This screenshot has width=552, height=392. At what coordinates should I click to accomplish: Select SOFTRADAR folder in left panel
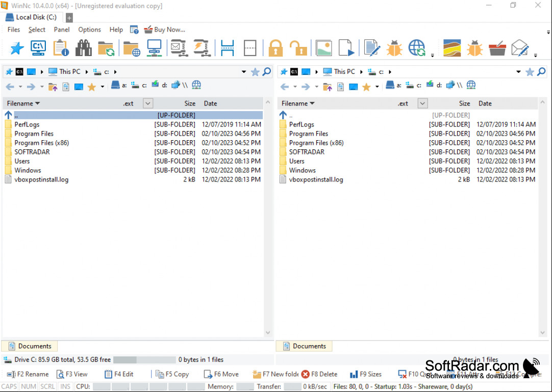coord(134,152)
